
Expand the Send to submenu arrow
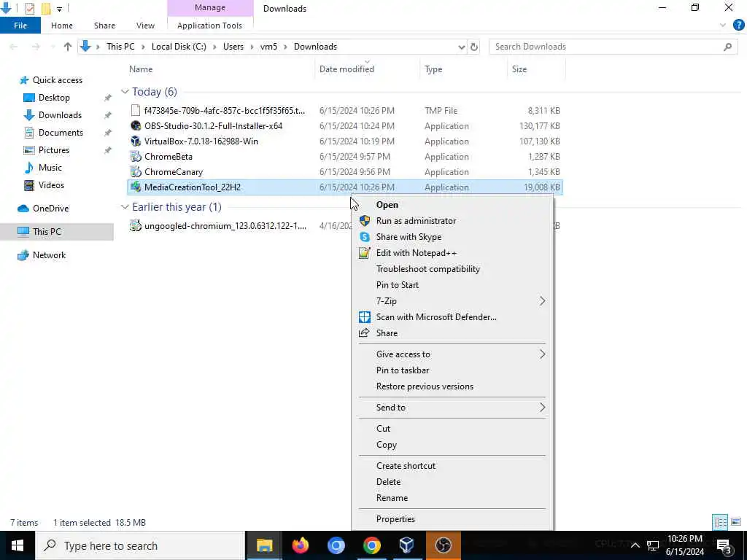(542, 408)
